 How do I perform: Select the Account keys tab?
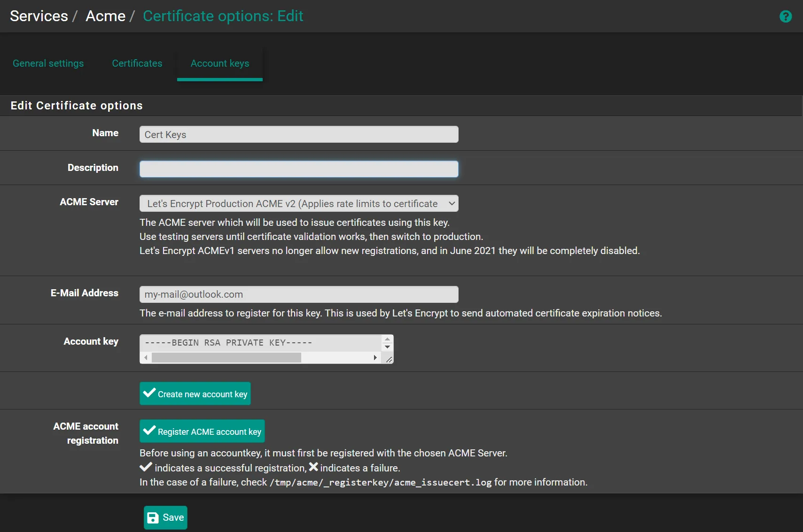(x=220, y=63)
